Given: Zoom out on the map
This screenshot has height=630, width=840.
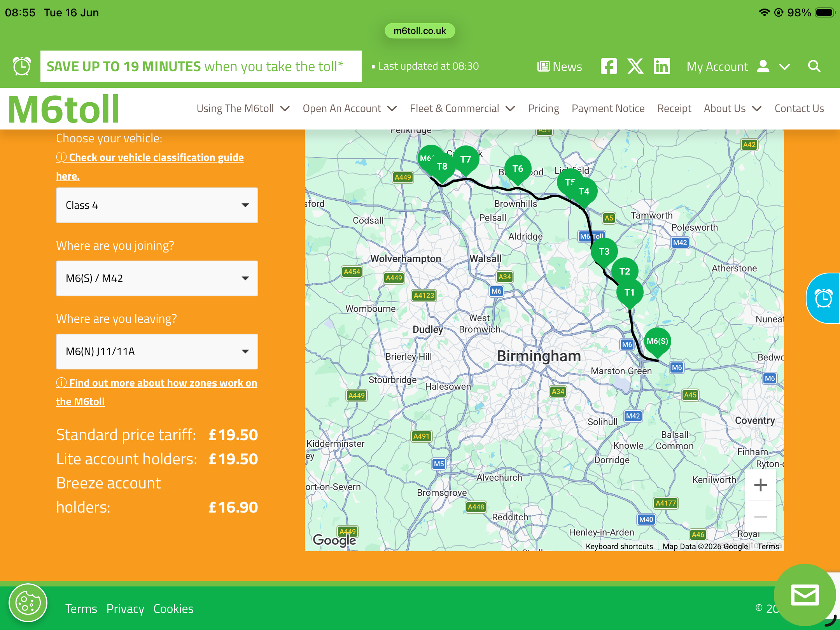Looking at the screenshot, I should (x=760, y=517).
